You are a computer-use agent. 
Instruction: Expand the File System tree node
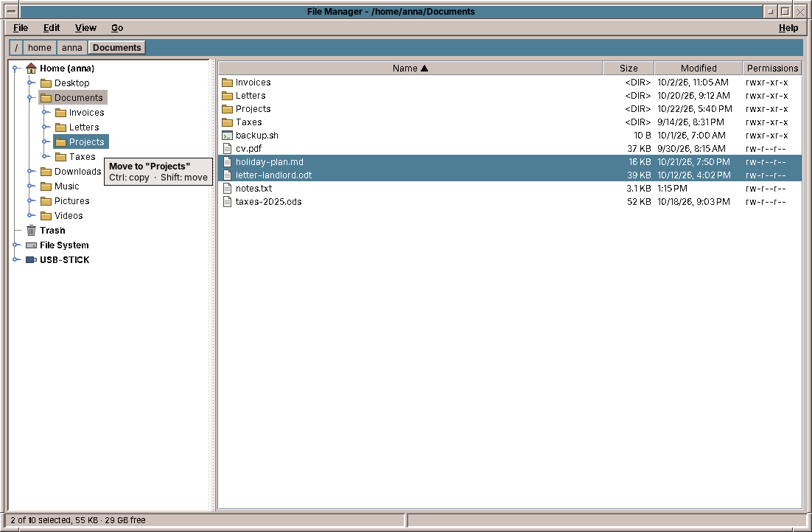click(16, 245)
